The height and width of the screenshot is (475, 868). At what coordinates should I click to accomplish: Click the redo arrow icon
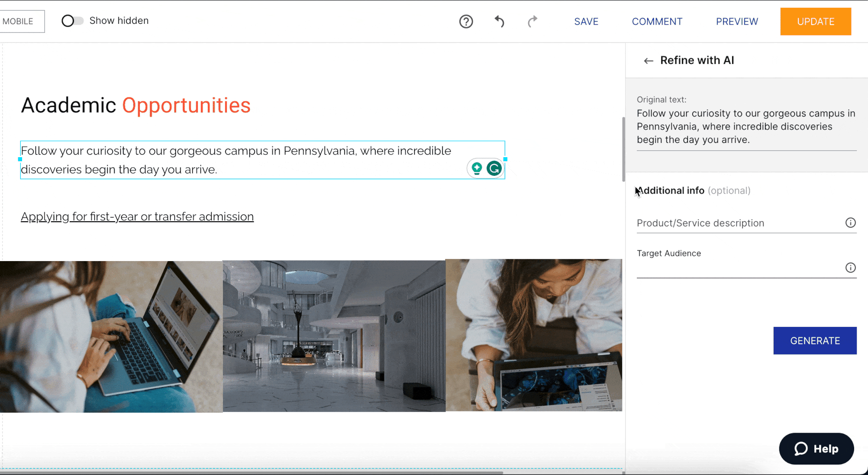(x=531, y=21)
